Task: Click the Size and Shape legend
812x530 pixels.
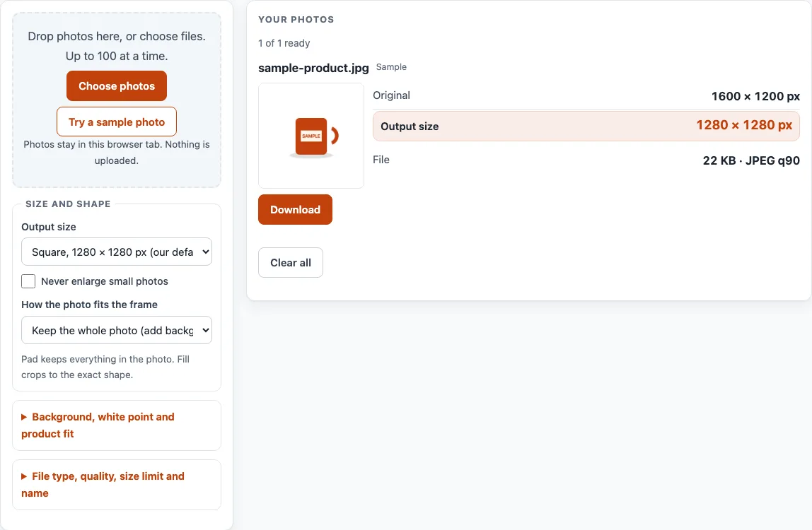Action: [68, 204]
